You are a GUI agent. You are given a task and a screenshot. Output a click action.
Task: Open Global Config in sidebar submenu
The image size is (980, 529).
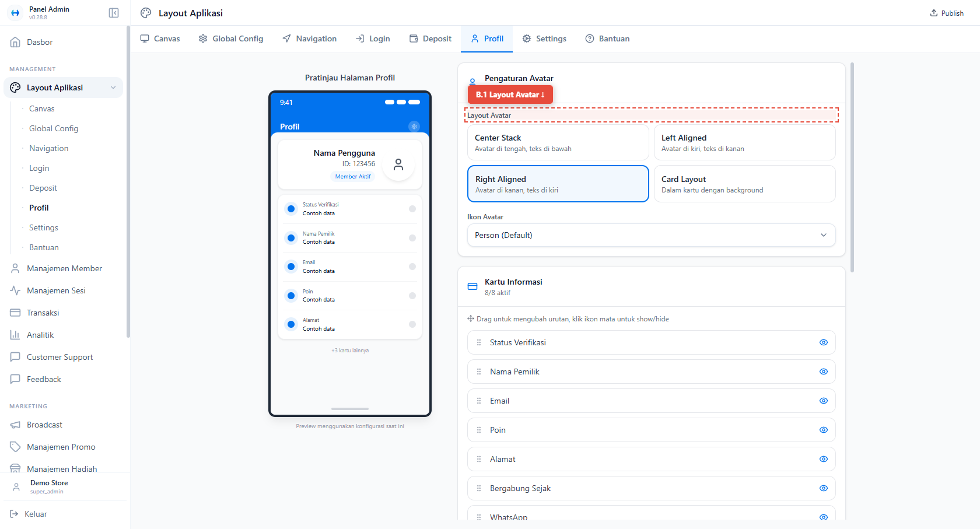(x=54, y=128)
